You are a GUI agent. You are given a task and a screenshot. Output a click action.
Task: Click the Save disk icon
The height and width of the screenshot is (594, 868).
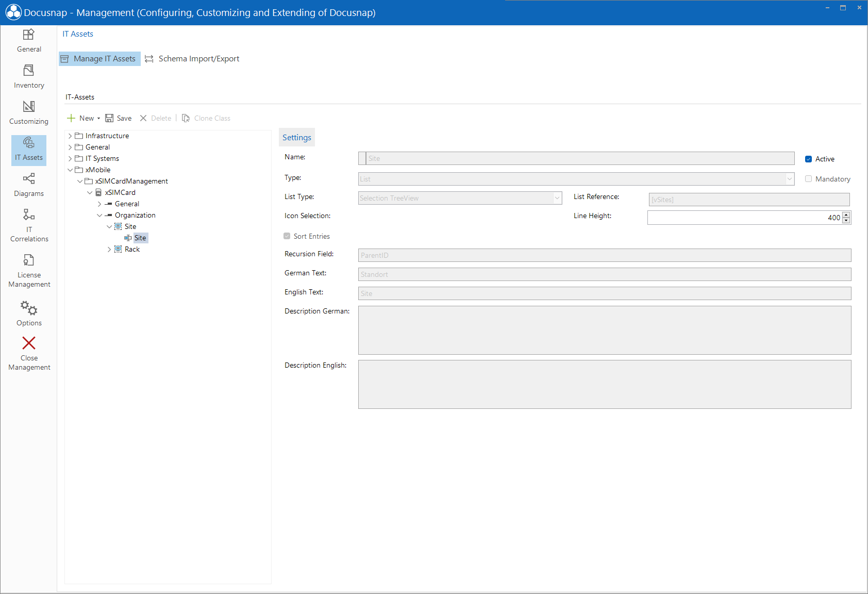(x=109, y=118)
